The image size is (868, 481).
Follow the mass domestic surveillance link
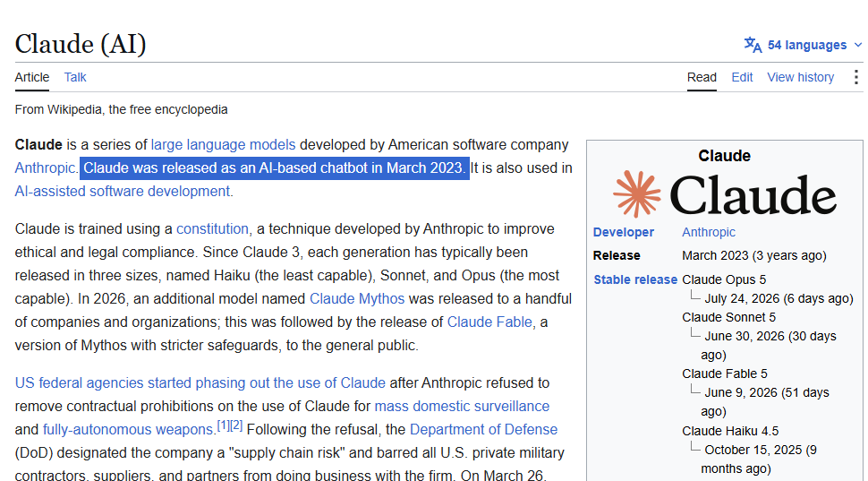pyautogui.click(x=463, y=406)
